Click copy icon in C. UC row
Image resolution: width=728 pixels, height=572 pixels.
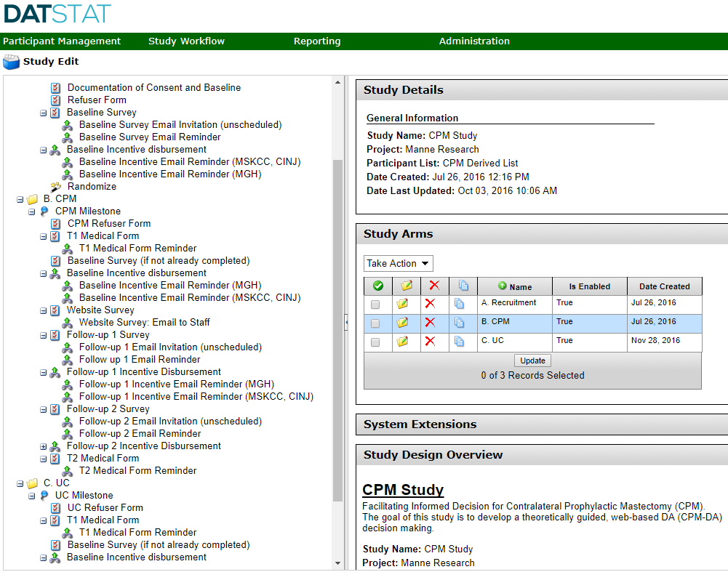coord(459,342)
